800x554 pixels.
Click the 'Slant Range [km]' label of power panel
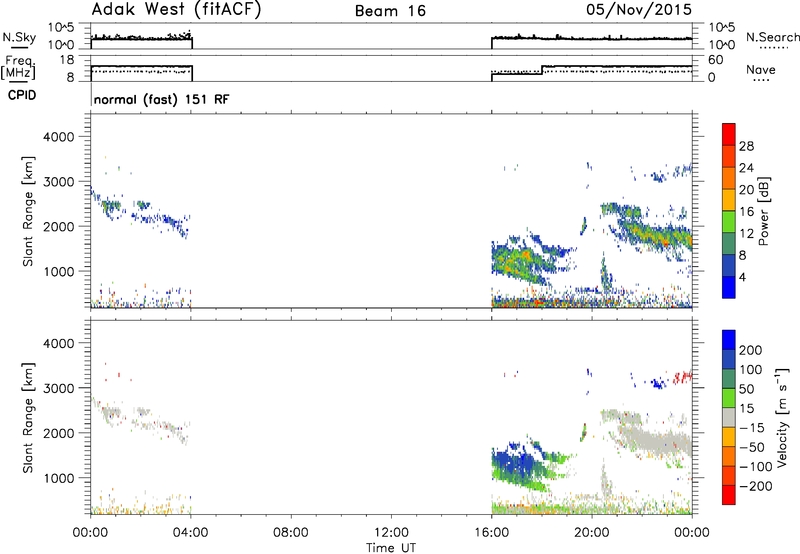click(x=28, y=211)
